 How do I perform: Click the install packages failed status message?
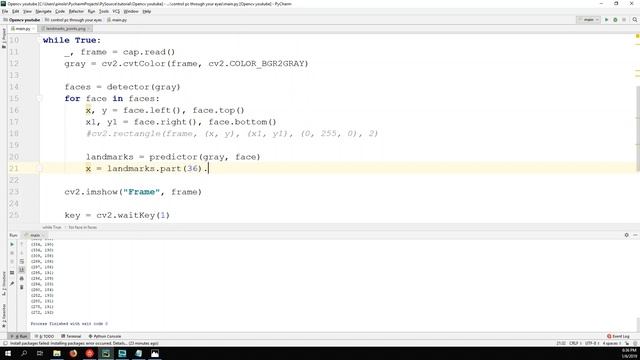click(84, 344)
